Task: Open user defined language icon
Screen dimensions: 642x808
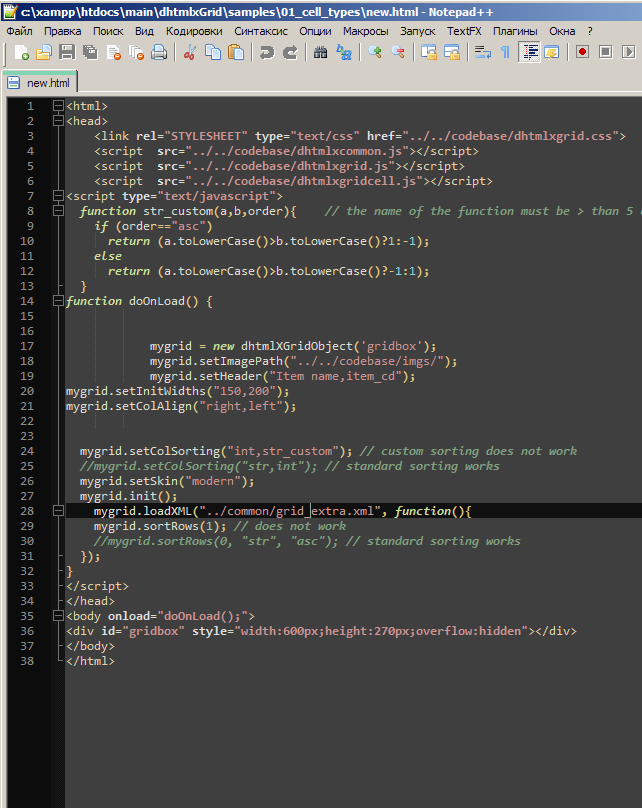Action: coord(552,52)
